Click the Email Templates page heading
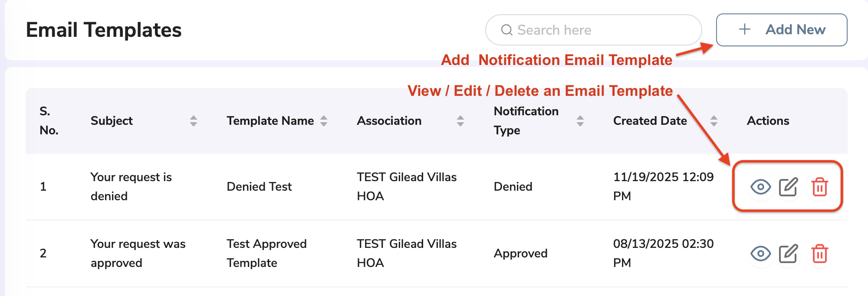Screen dimensions: 868x296 point(104,30)
